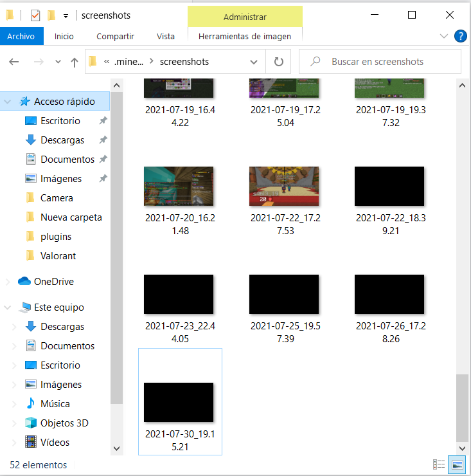Go forward with the right arrow

[39, 62]
